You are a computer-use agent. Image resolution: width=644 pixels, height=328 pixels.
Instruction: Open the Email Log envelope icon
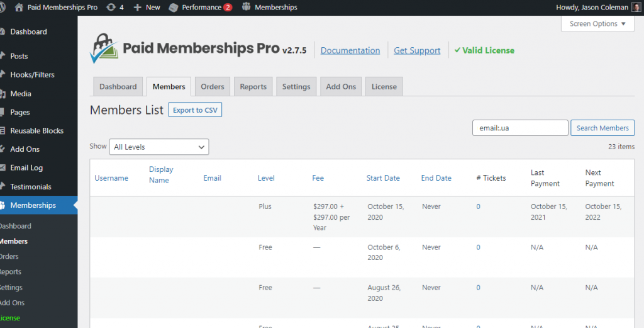coord(3,167)
